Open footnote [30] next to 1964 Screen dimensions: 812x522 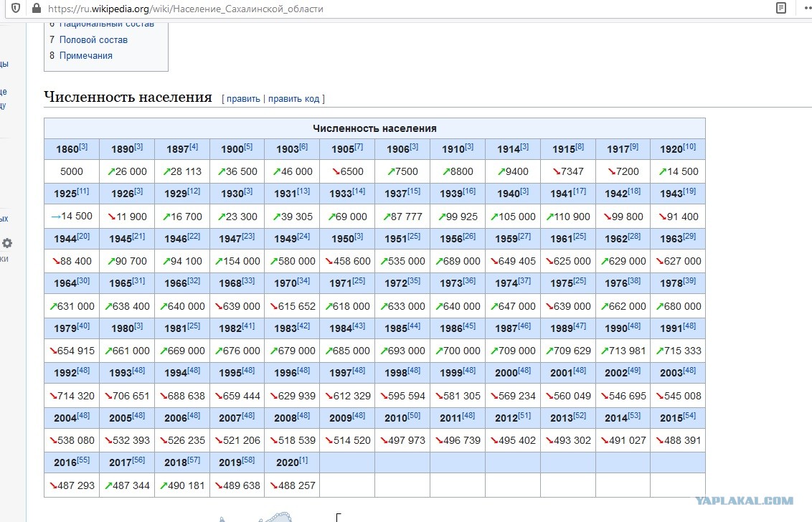click(83, 280)
